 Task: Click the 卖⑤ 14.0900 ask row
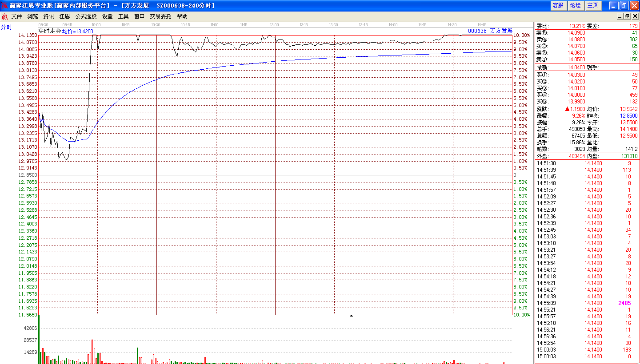point(587,33)
